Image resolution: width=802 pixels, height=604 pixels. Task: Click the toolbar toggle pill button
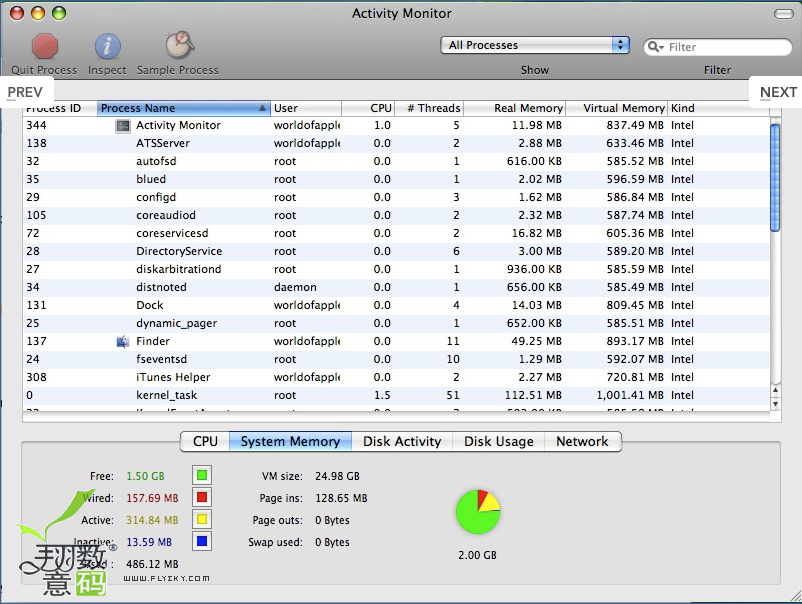pyautogui.click(x=783, y=14)
